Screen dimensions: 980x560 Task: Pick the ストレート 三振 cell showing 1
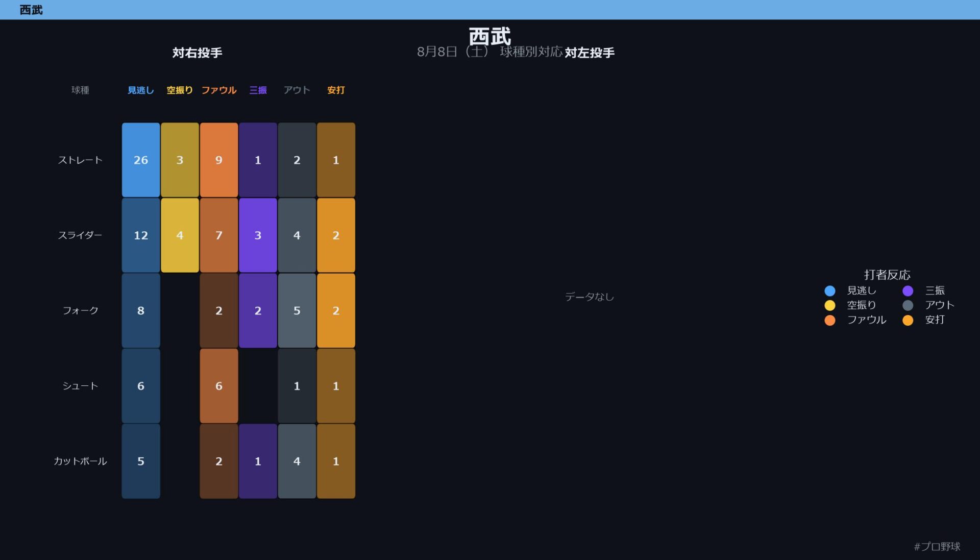point(258,160)
